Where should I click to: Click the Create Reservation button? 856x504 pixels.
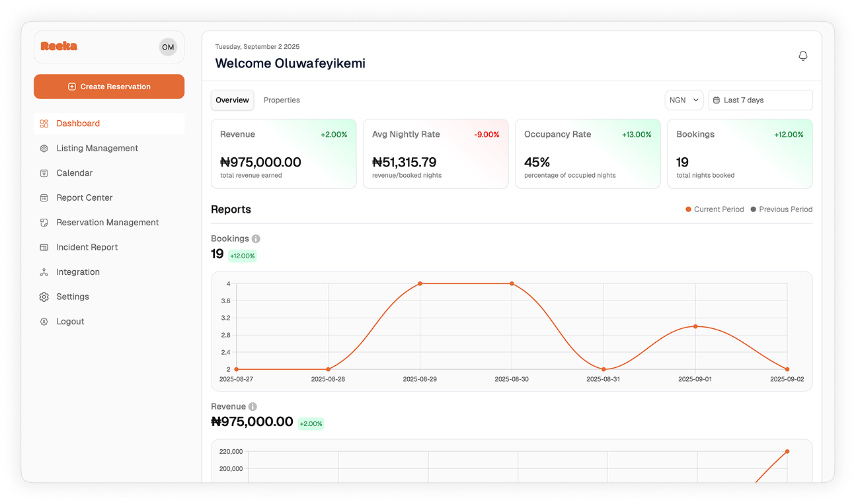pyautogui.click(x=109, y=87)
